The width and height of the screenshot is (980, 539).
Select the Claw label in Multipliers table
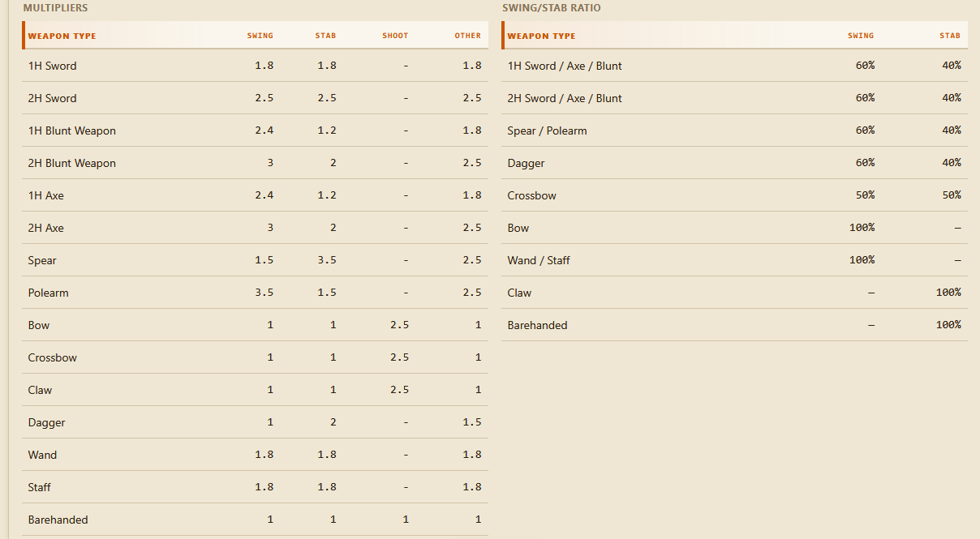click(40, 390)
